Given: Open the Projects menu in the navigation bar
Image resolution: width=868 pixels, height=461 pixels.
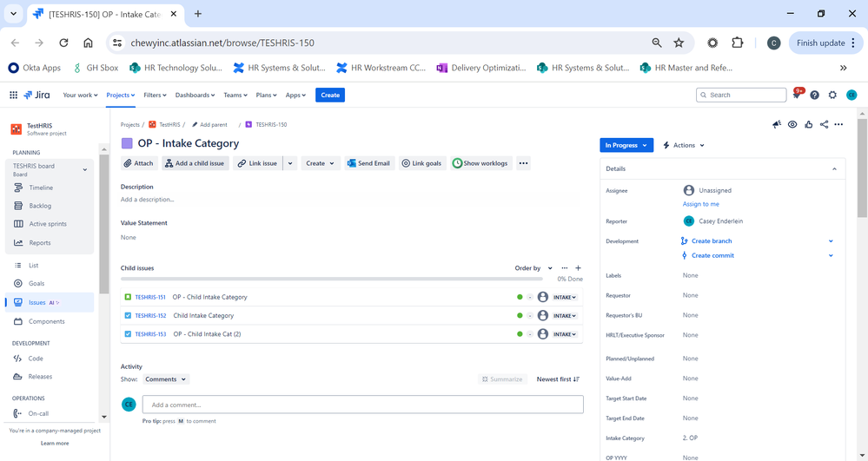Looking at the screenshot, I should click(x=120, y=95).
